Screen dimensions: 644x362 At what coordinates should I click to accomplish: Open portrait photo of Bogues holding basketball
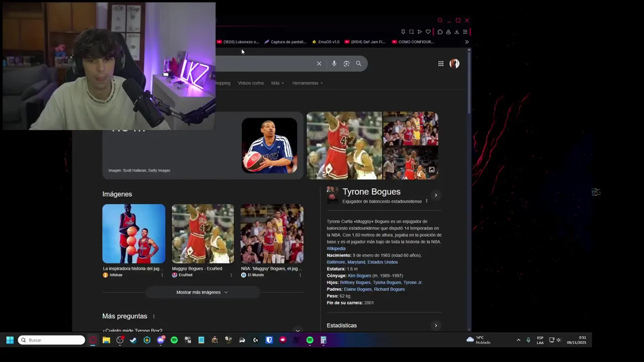269,145
